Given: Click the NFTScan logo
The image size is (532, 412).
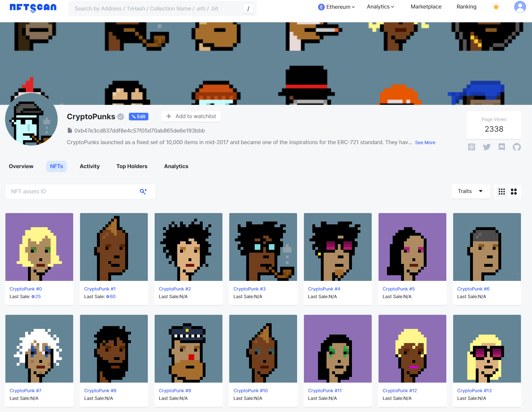Looking at the screenshot, I should [33, 8].
